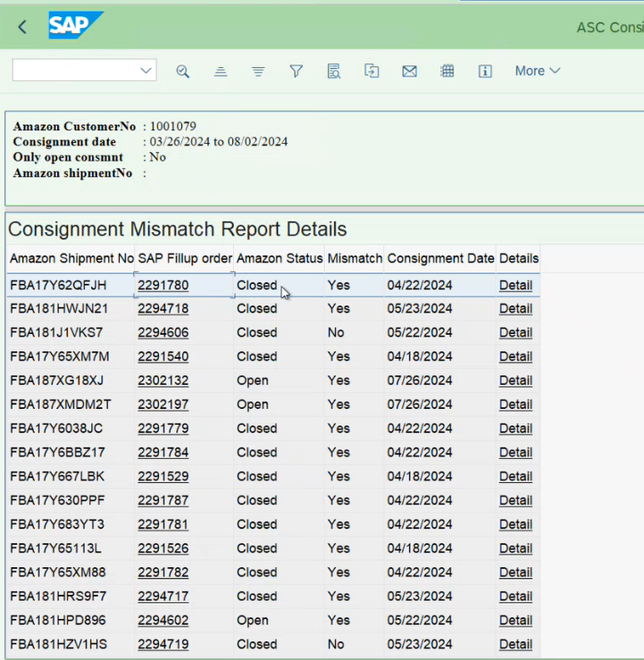This screenshot has width=644, height=660.
Task: Open the command field dropdown arrow
Action: click(x=146, y=71)
